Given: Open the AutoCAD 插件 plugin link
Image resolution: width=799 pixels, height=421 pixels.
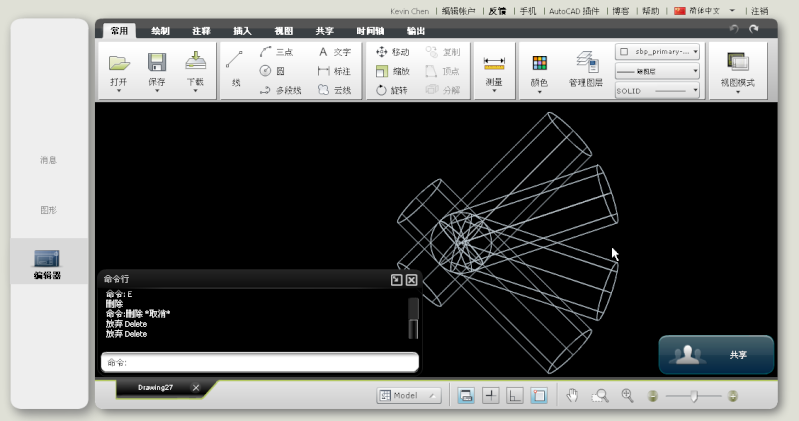Looking at the screenshot, I should coord(574,11).
